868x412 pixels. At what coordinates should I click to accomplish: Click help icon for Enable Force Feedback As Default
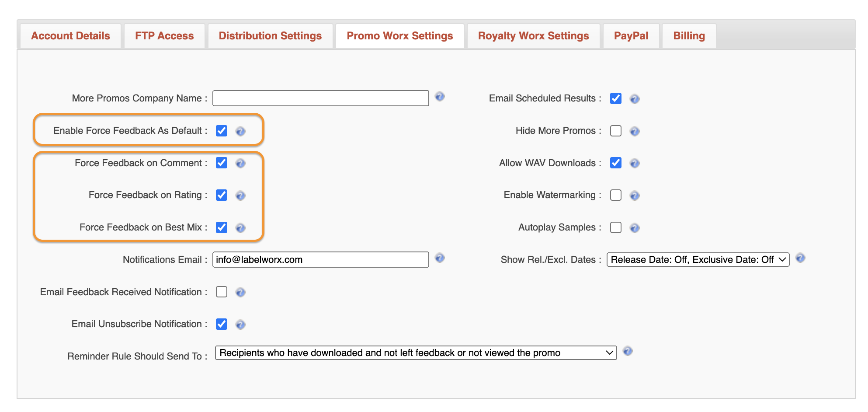(240, 131)
